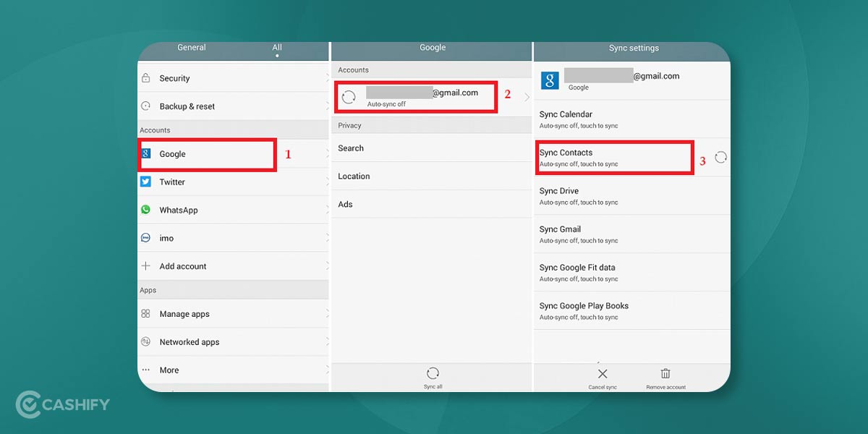Image resolution: width=868 pixels, height=434 pixels.
Task: Open the Search privacy option
Action: (431, 148)
